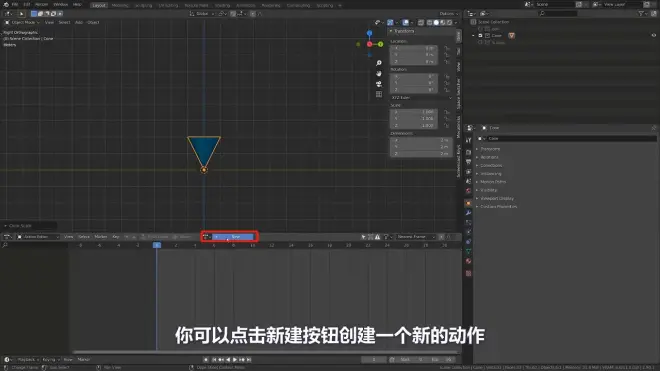Open the Action Editor Marker menu

pyautogui.click(x=101, y=237)
